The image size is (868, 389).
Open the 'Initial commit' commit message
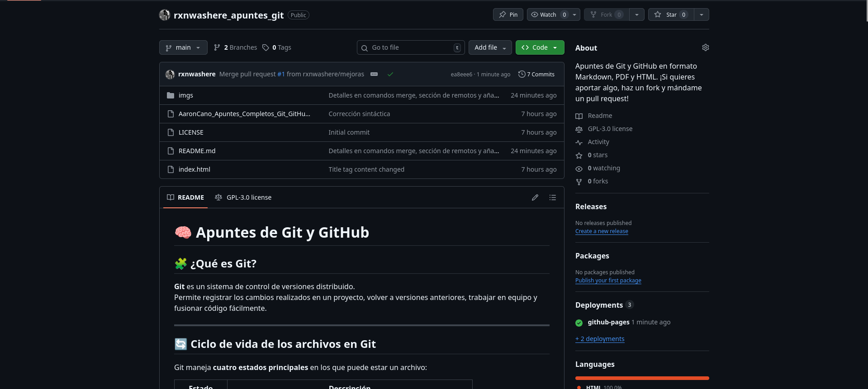[x=349, y=132]
